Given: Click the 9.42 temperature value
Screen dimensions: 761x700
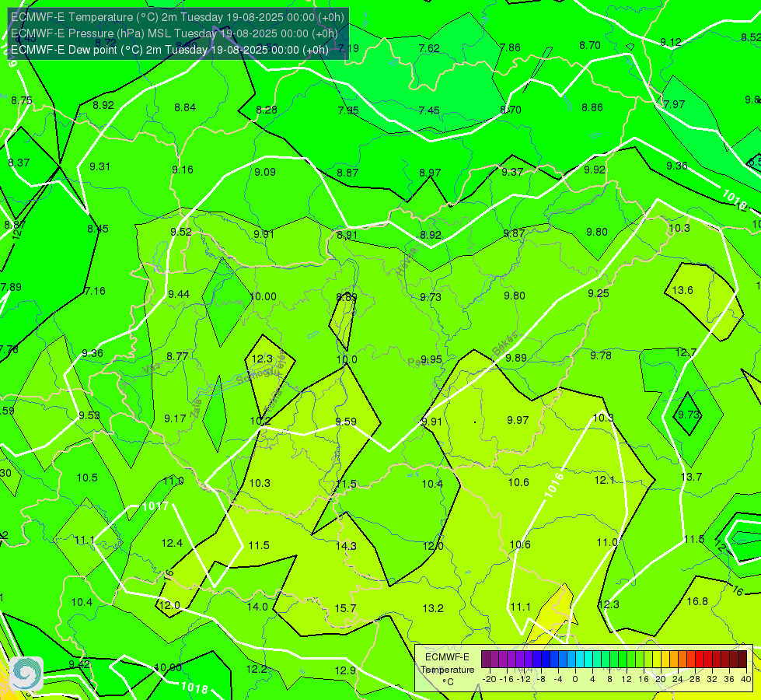Looking at the screenshot, I should coord(79,664).
